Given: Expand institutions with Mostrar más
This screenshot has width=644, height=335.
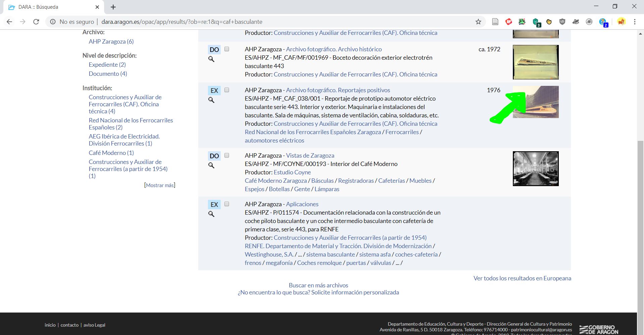Looking at the screenshot, I should (160, 185).
